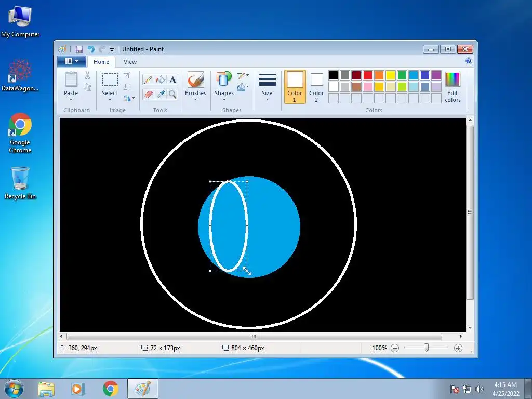Screen dimensions: 532x399
Task: Select the Google Chrome desktop shortcut
Action: point(20,132)
